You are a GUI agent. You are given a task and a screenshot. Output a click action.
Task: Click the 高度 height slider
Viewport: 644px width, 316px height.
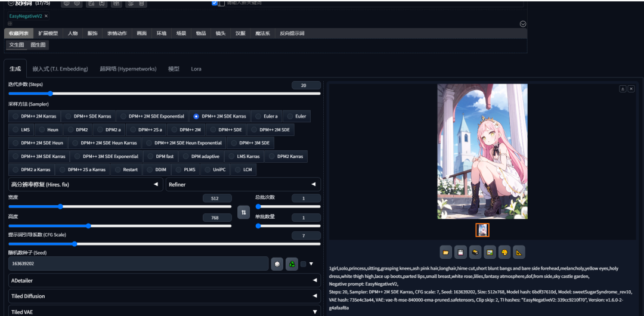120,225
